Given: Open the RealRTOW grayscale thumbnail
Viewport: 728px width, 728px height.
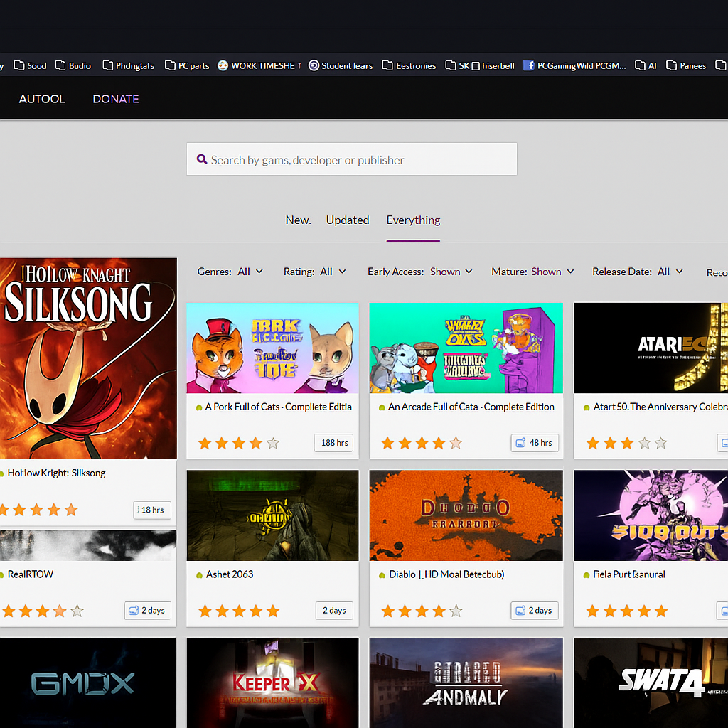Looking at the screenshot, I should point(87,545).
